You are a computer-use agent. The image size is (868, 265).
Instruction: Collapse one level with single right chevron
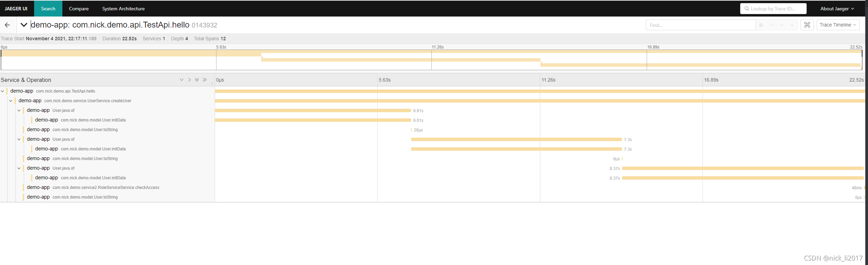(x=190, y=80)
